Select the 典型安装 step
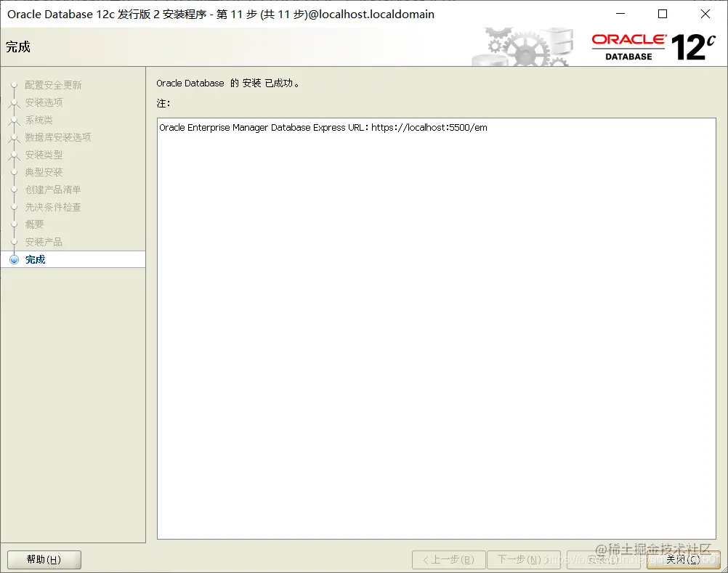Screen dimensions: 728x573 pyautogui.click(x=44, y=172)
